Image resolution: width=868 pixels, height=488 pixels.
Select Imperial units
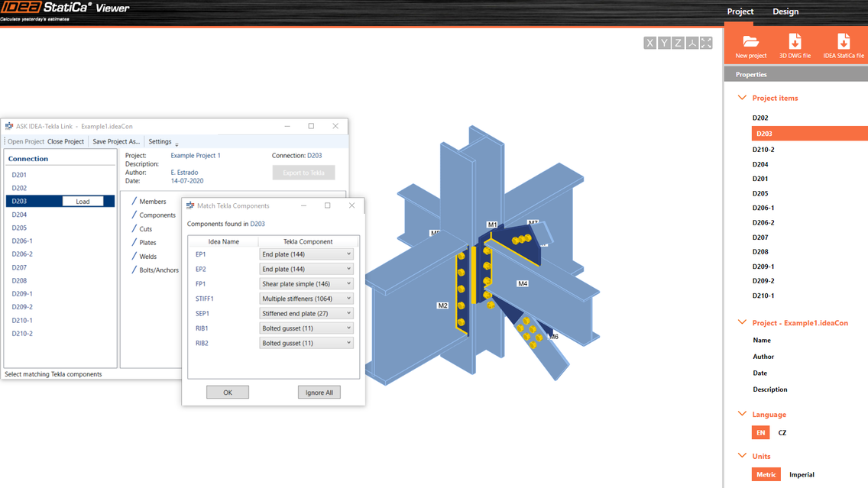click(x=802, y=474)
